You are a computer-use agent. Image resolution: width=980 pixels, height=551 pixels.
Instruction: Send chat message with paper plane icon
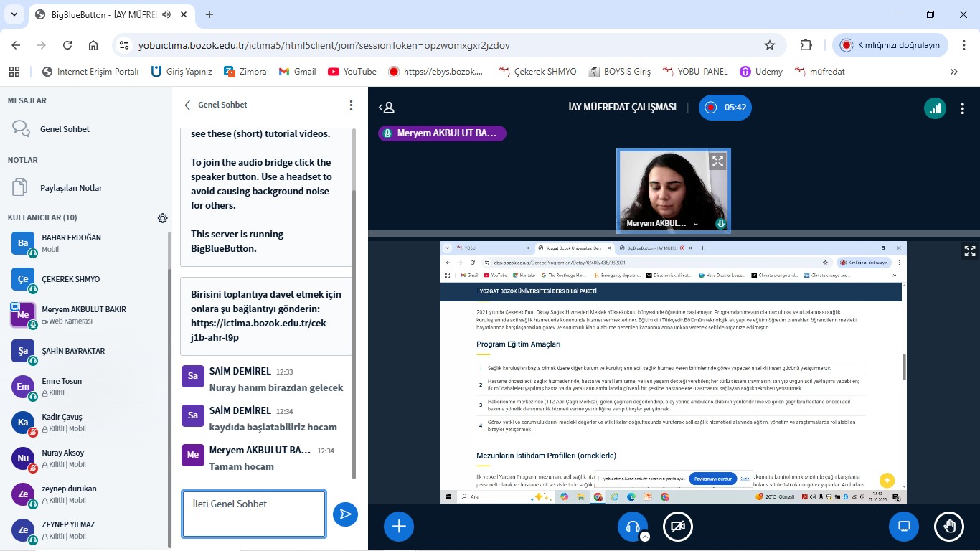(345, 514)
